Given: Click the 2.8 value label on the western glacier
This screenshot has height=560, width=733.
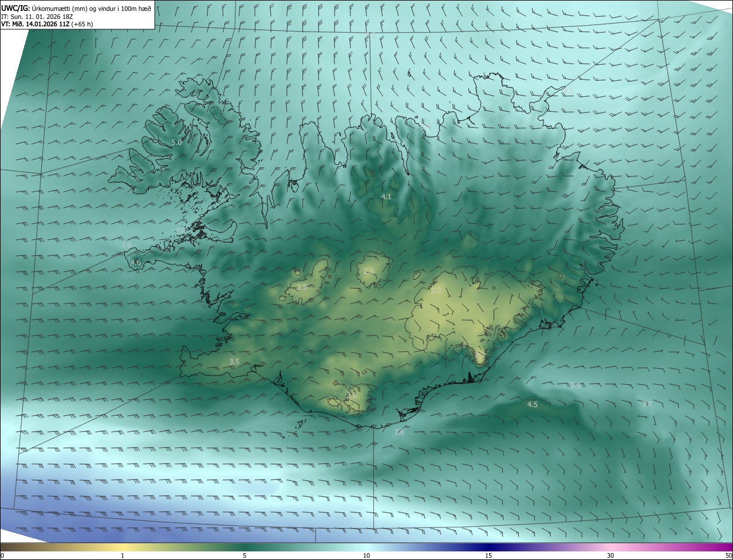Looking at the screenshot, I should click(x=302, y=287).
